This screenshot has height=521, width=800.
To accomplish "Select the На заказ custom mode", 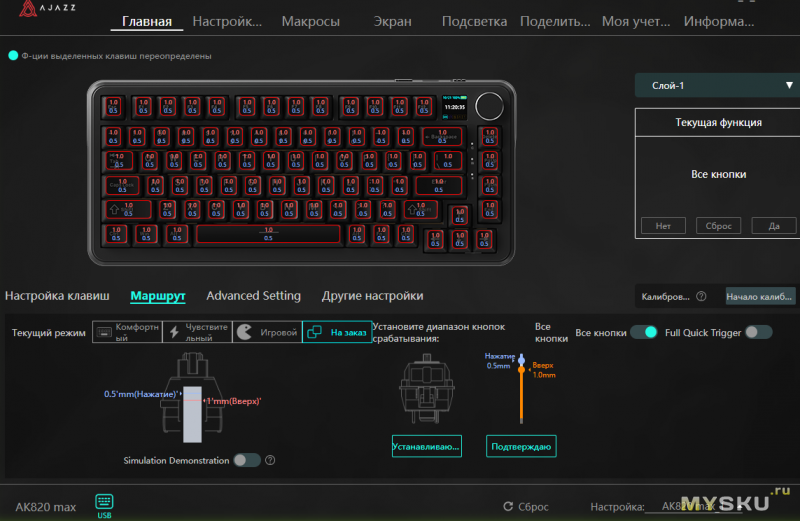I will 337,332.
